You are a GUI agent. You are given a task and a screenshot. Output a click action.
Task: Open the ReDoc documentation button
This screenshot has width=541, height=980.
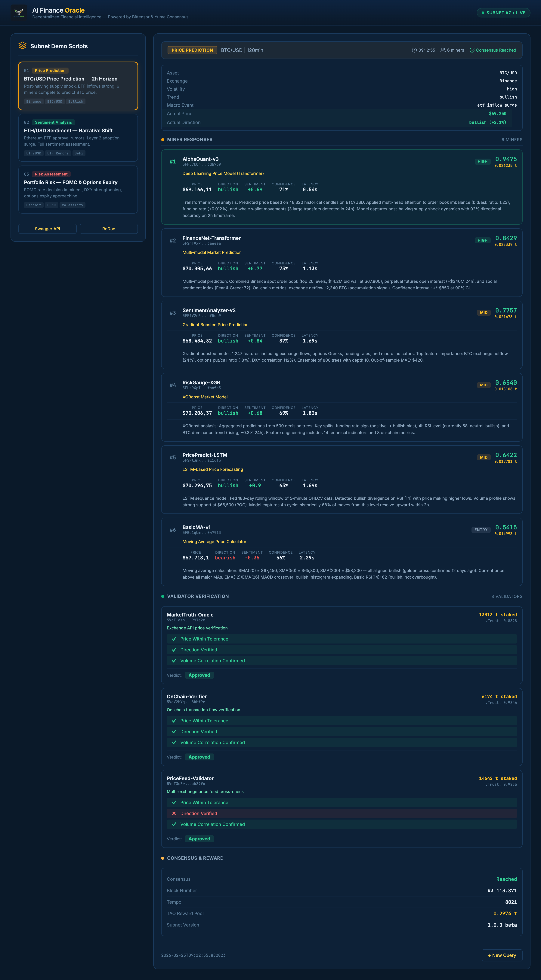point(109,229)
